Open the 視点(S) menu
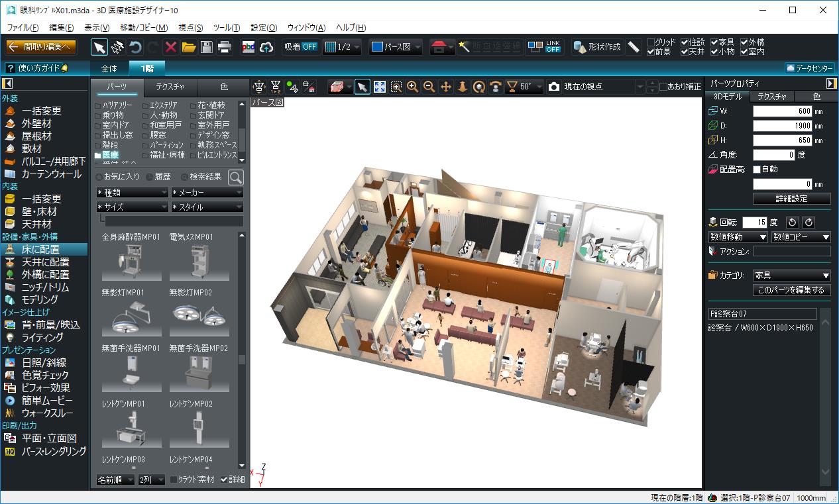Screen dimensions: 839x504 tap(191, 27)
